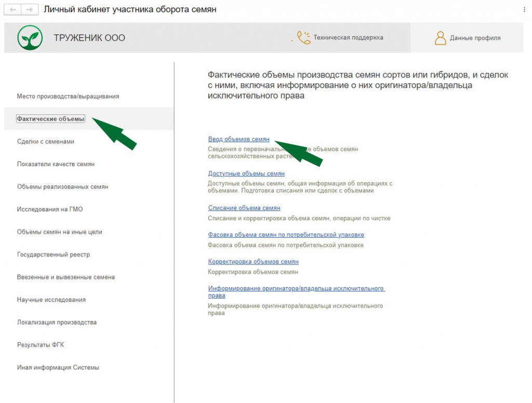Go back with the left arrow button
The width and height of the screenshot is (532, 403).
click(x=12, y=9)
